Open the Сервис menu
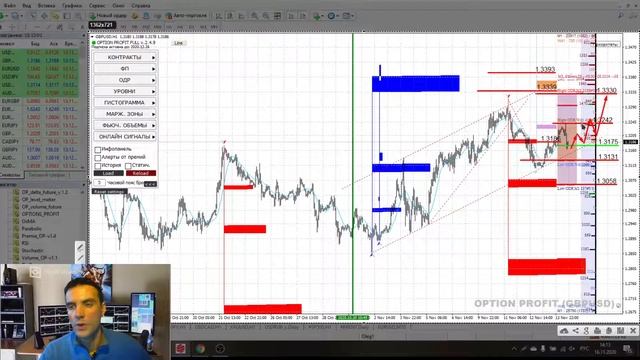The width and height of the screenshot is (640, 360). (x=97, y=6)
